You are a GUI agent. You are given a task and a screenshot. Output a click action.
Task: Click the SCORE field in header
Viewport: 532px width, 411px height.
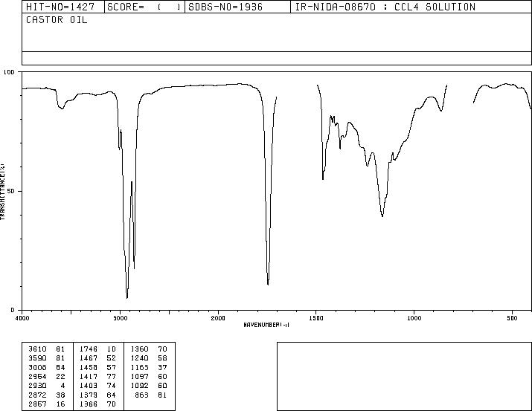coord(144,7)
